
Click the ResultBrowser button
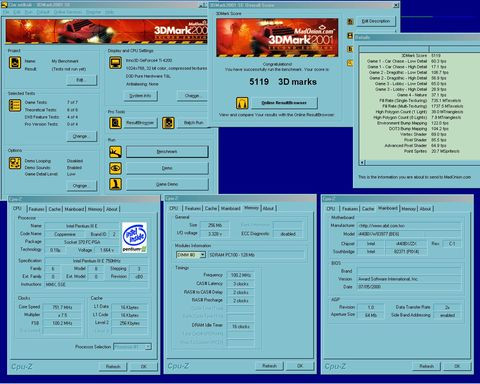tap(140, 123)
